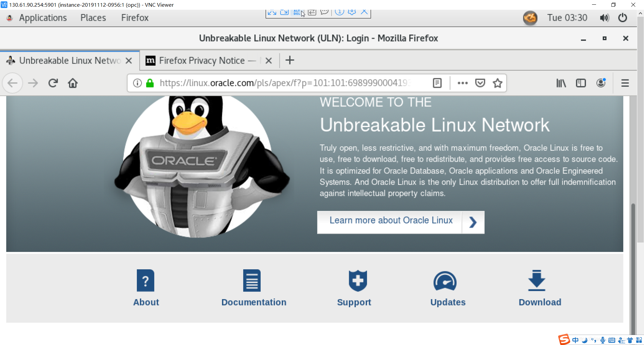
Task: Click the Documentation link text
Action: click(x=254, y=302)
